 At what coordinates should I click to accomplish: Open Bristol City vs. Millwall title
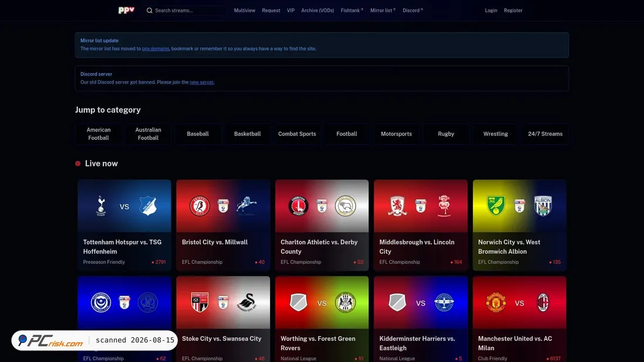click(x=215, y=242)
